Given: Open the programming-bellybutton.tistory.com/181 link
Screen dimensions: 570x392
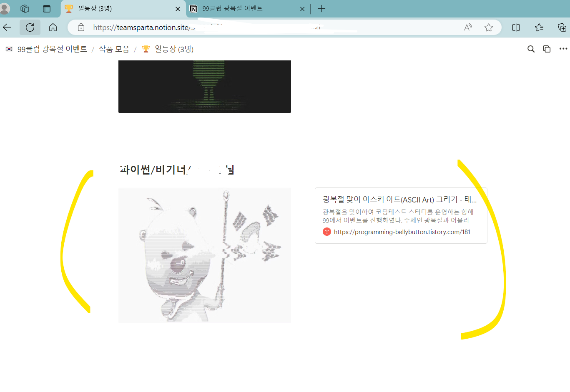Looking at the screenshot, I should coord(402,232).
